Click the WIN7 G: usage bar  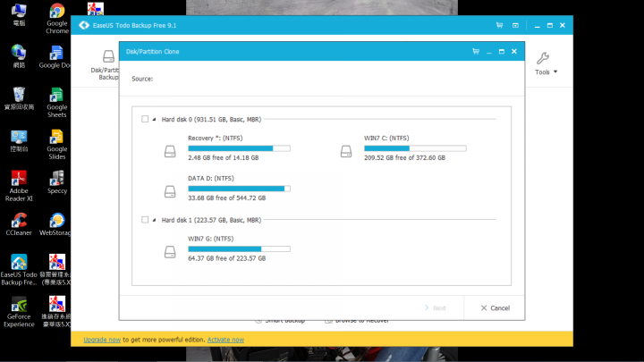click(239, 248)
